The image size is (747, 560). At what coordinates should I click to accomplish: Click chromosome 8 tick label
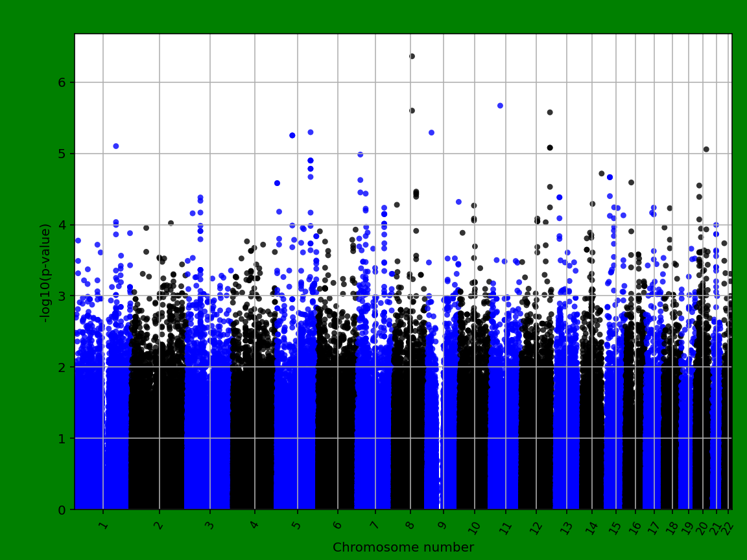coord(410,524)
